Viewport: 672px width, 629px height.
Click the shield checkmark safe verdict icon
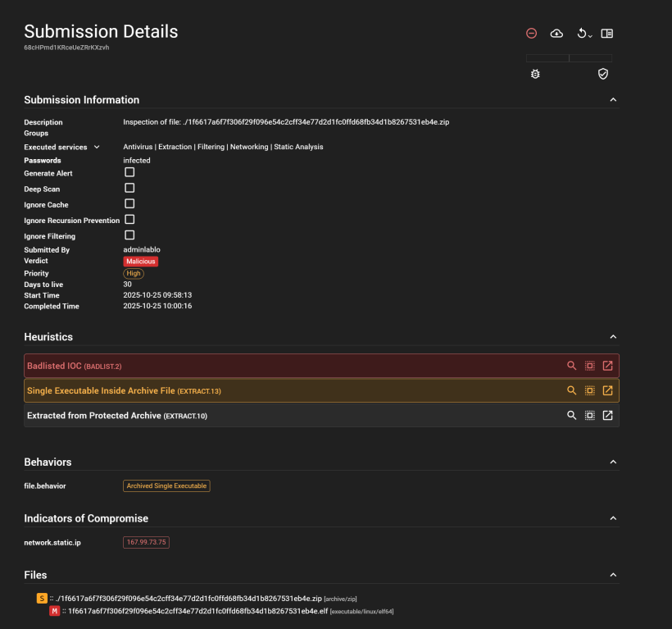pos(603,74)
